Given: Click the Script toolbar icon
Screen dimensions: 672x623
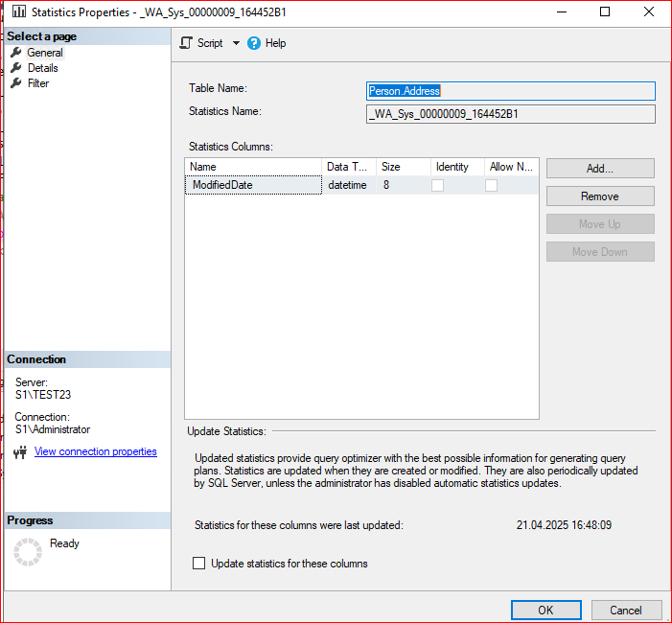Looking at the screenshot, I should 186,43.
